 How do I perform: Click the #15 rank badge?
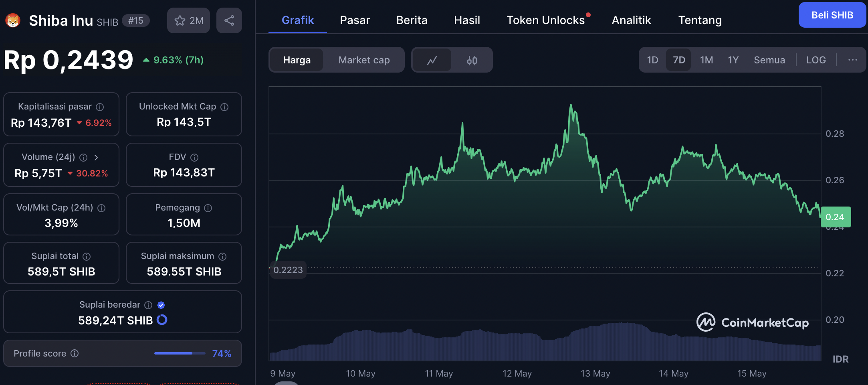pos(136,20)
